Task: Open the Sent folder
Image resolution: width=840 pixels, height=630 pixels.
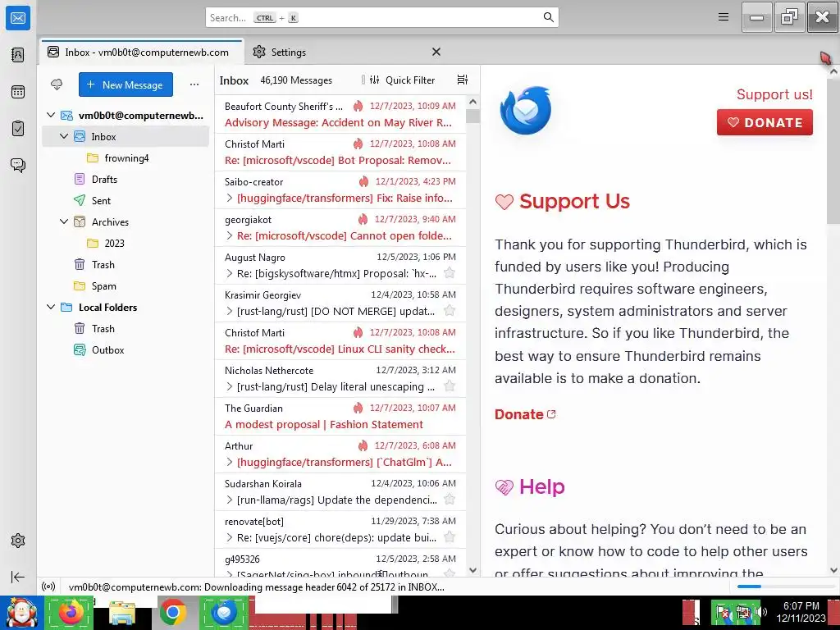Action: (x=126, y=201)
